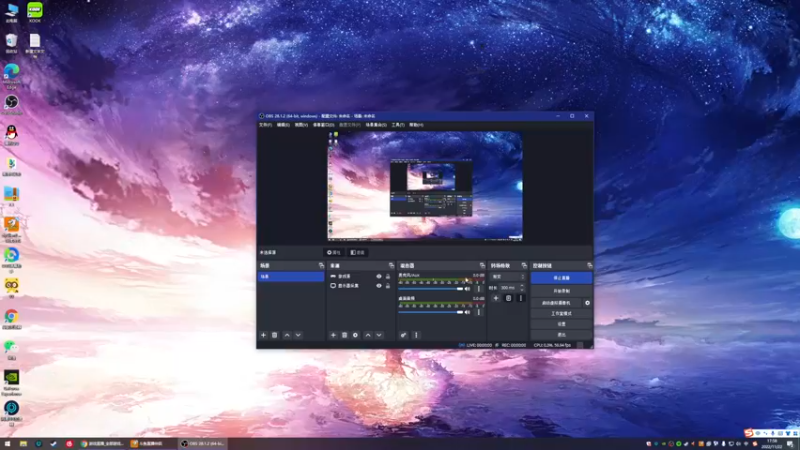
Task: Open advanced audio properties in mixer footer
Action: (403, 335)
